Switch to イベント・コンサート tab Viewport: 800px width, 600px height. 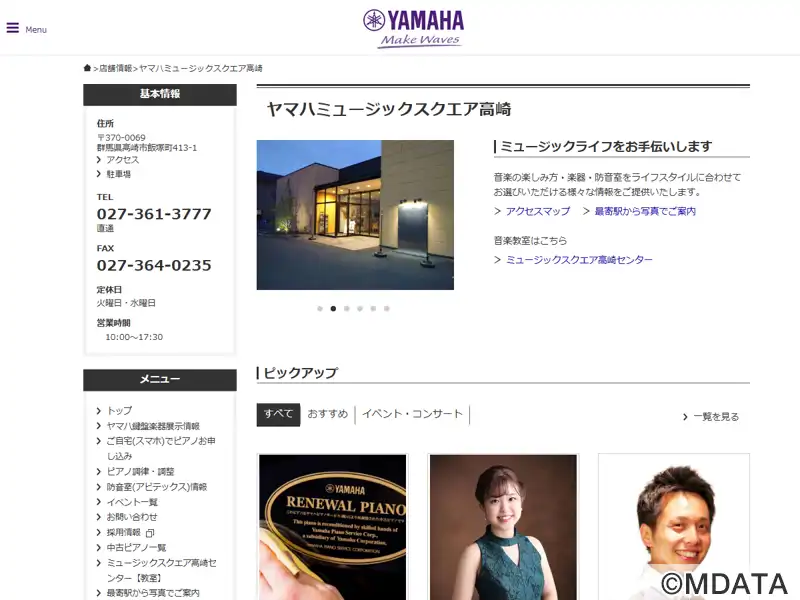tap(412, 414)
